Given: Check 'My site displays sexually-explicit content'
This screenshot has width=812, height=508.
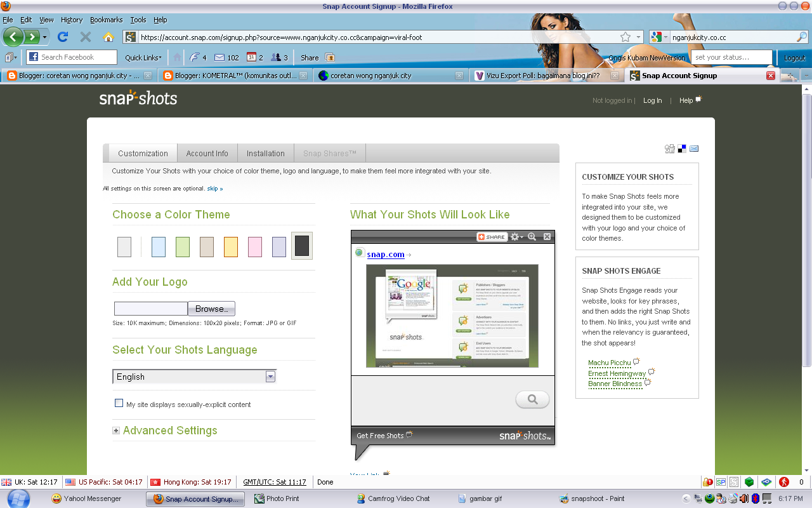Looking at the screenshot, I should tap(119, 403).
